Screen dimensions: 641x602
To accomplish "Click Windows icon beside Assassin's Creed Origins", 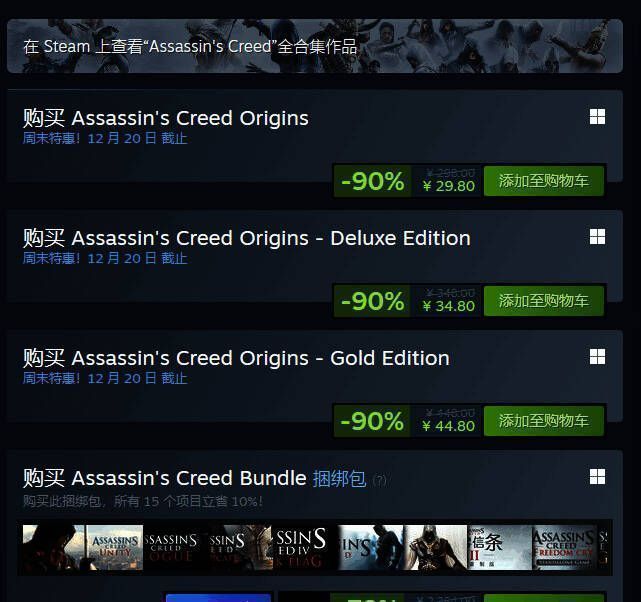I will pos(597,117).
